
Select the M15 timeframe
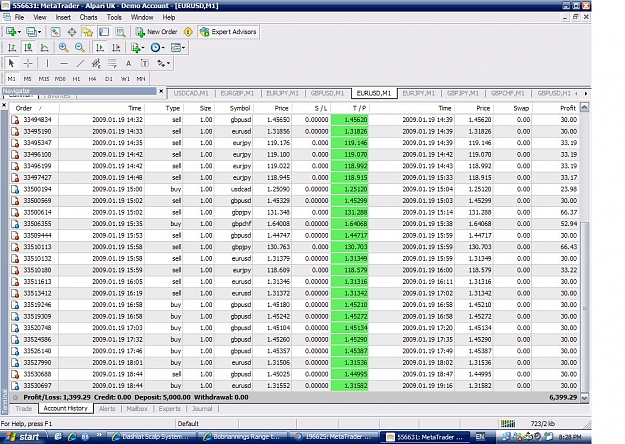click(x=44, y=79)
